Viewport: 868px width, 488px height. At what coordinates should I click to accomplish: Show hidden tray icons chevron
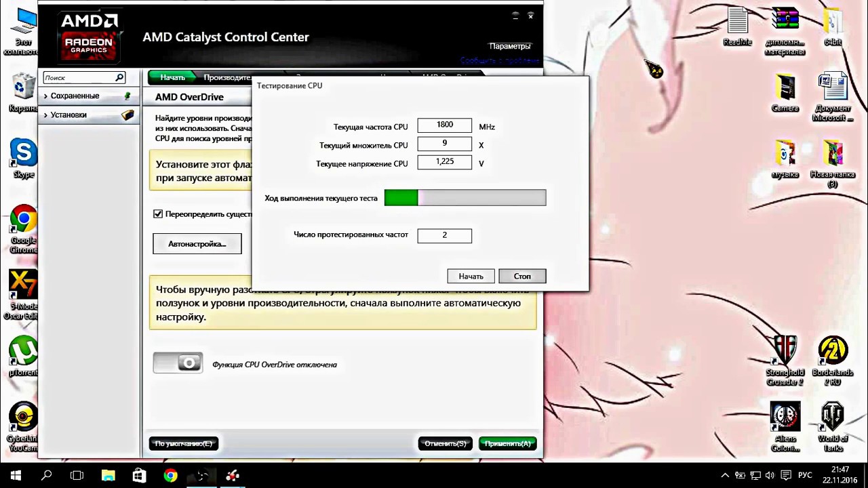[x=725, y=475]
